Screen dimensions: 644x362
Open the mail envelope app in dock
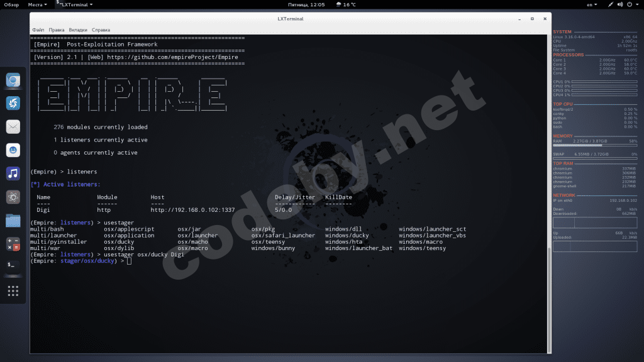(13, 127)
